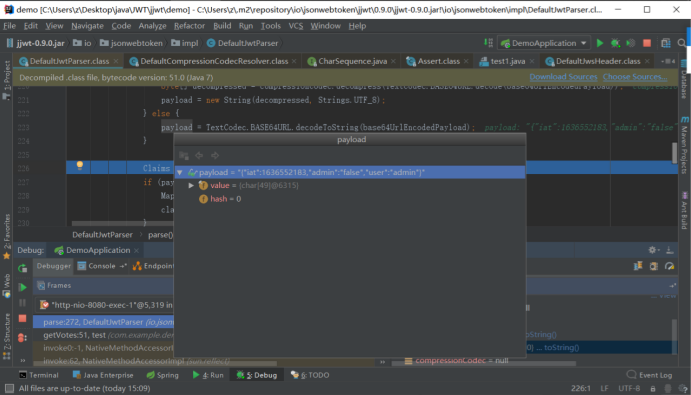Open Terminal tool window
Viewport: 691px width, 395px height.
pyautogui.click(x=39, y=375)
